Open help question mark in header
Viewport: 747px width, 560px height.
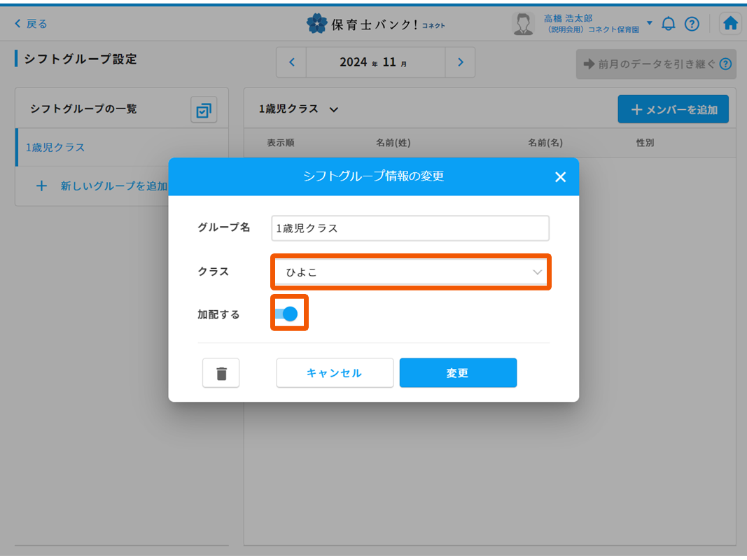[x=692, y=24]
